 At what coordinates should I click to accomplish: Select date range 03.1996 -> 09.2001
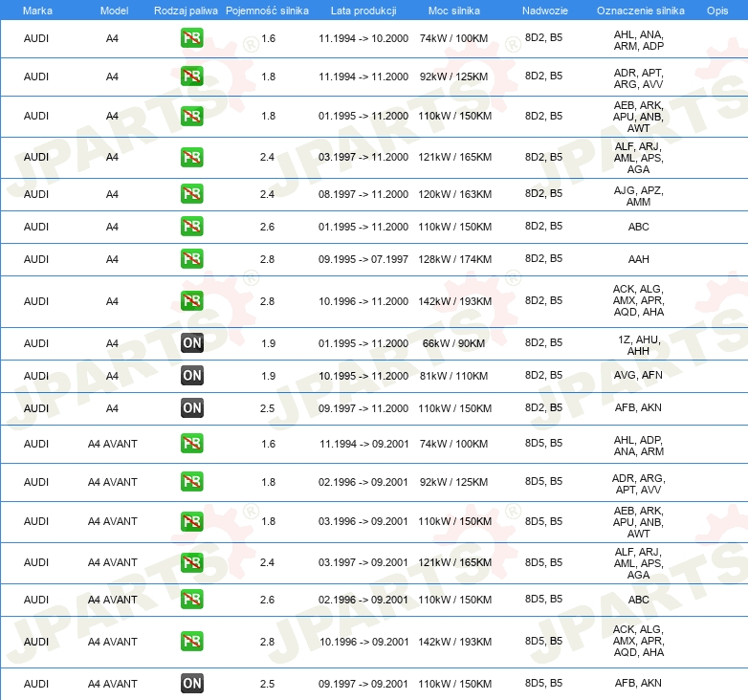[x=363, y=522]
